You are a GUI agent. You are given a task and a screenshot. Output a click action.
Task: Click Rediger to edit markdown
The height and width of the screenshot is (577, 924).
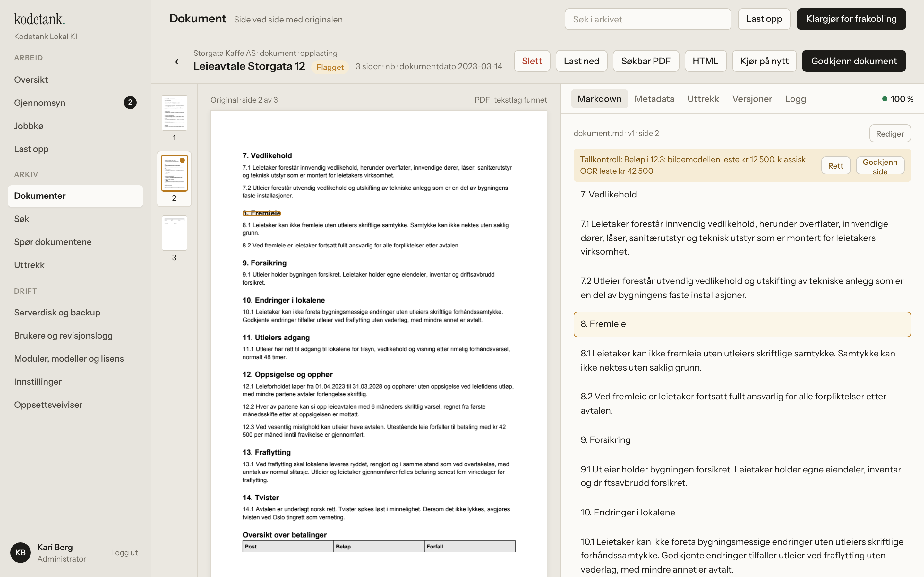[x=890, y=134]
